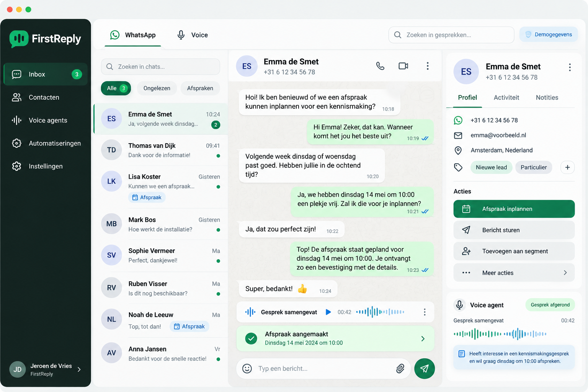Click the Super, bedankt! message bubble

point(287,289)
